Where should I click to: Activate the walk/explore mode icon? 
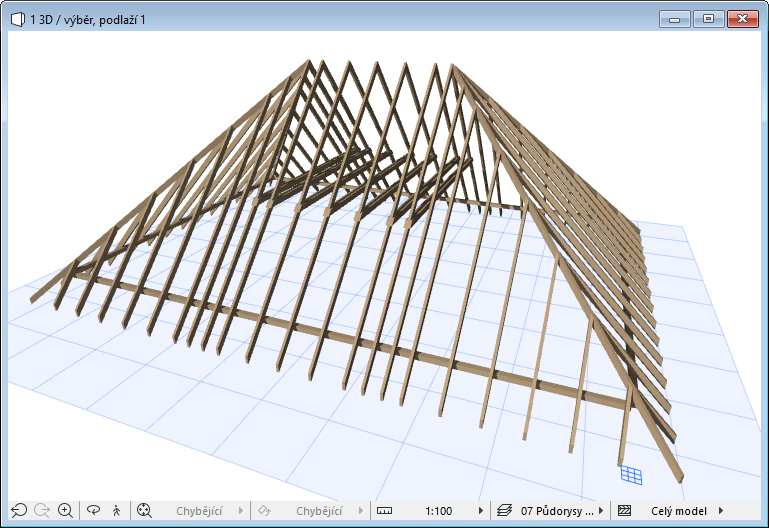tap(116, 511)
